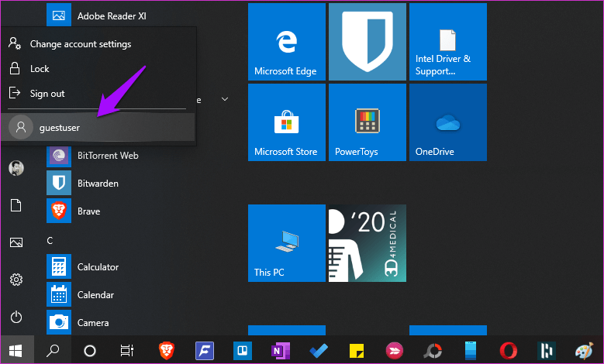
Task: Launch the PowerToys tile
Action: [368, 122]
